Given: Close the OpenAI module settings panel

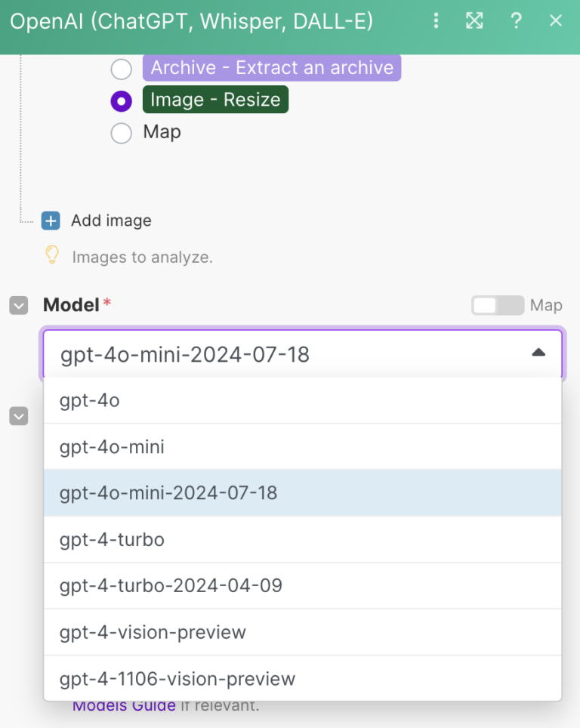Looking at the screenshot, I should 556,20.
